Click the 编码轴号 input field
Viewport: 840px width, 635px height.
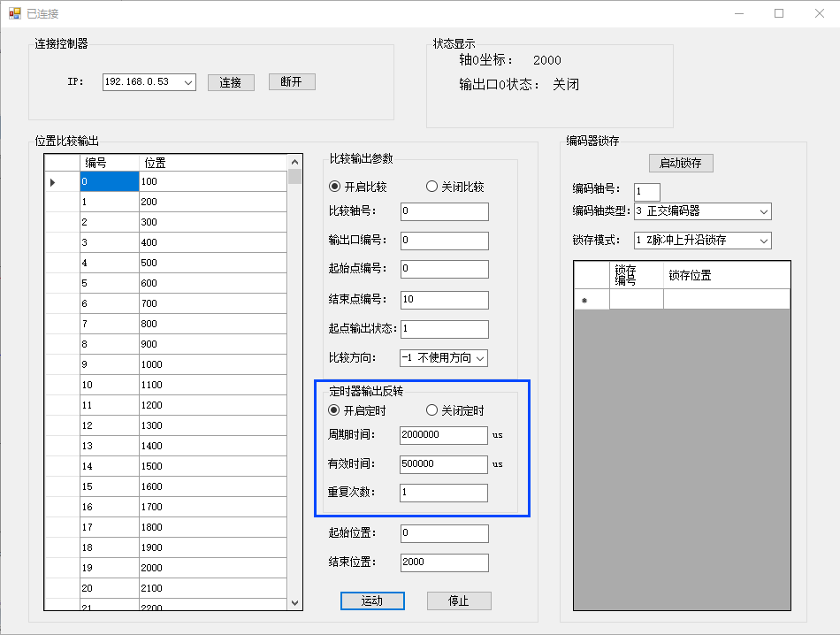[647, 192]
